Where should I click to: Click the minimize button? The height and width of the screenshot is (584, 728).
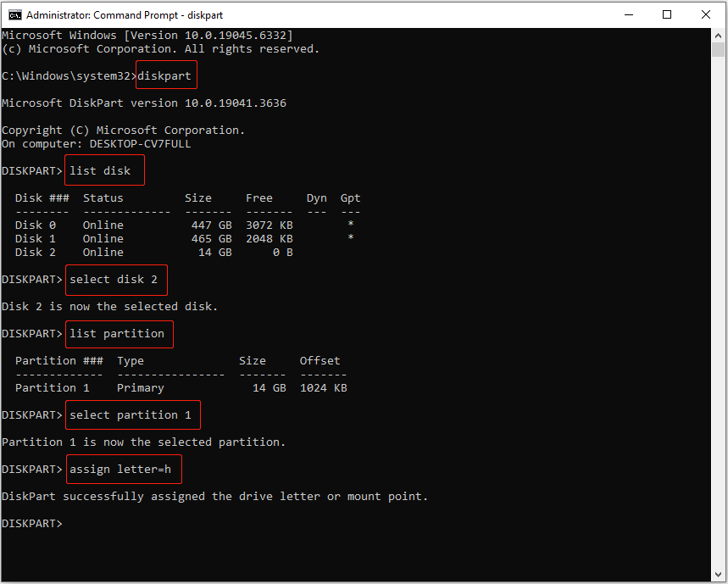click(628, 14)
